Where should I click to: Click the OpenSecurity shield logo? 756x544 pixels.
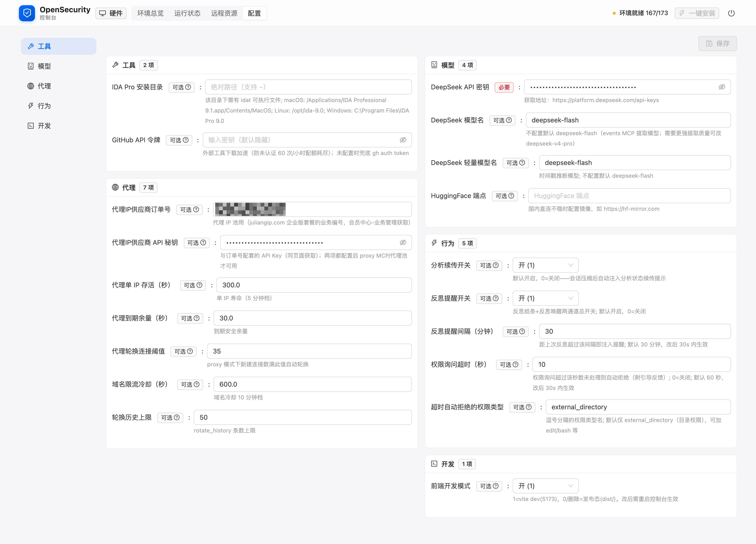[27, 13]
